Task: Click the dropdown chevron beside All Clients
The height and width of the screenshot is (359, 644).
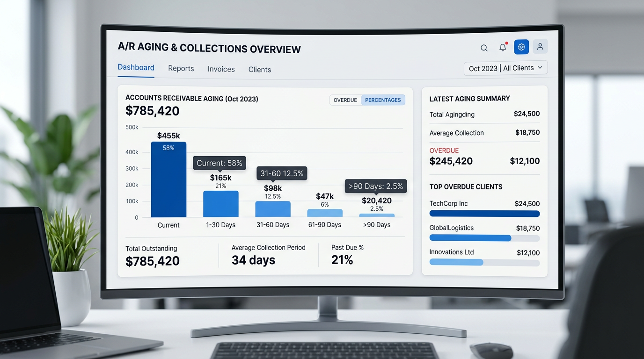Action: (540, 68)
